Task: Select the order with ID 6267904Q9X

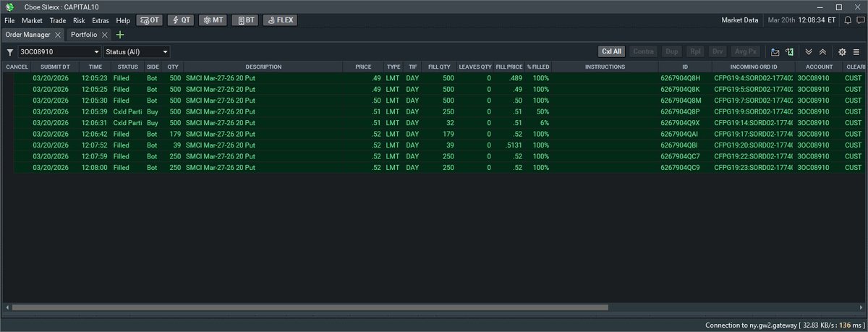Action: [434, 123]
